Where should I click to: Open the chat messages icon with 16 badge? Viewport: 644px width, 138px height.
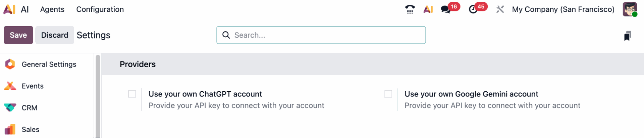pos(446,9)
